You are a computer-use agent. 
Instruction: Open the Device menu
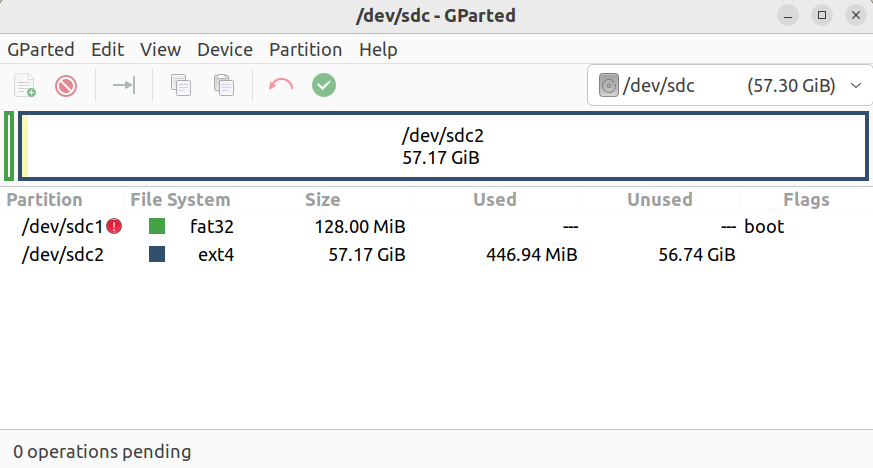coord(225,50)
